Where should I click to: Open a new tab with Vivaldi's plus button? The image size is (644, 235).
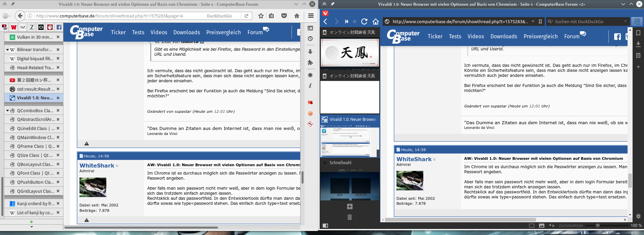pyautogui.click(x=350, y=206)
